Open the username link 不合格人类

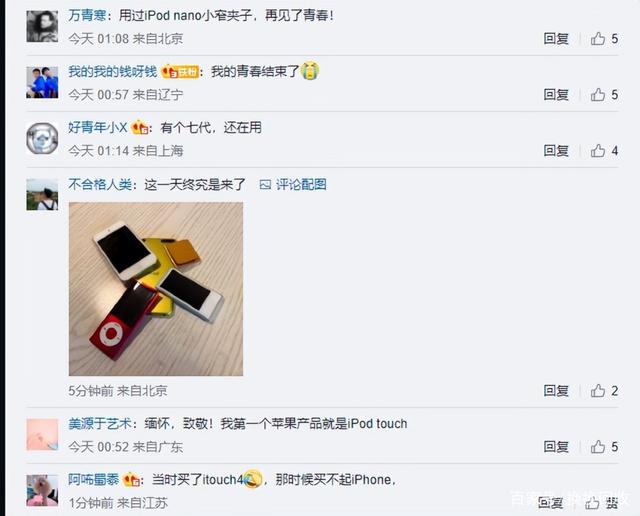[x=100, y=185]
